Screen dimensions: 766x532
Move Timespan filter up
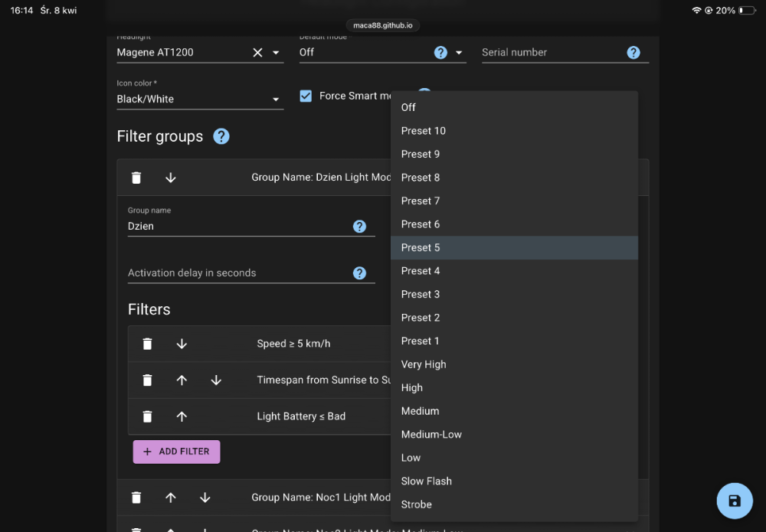point(182,380)
